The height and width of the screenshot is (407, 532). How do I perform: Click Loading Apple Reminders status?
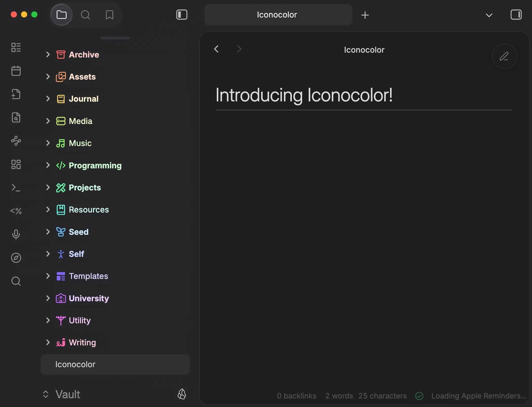[479, 396]
